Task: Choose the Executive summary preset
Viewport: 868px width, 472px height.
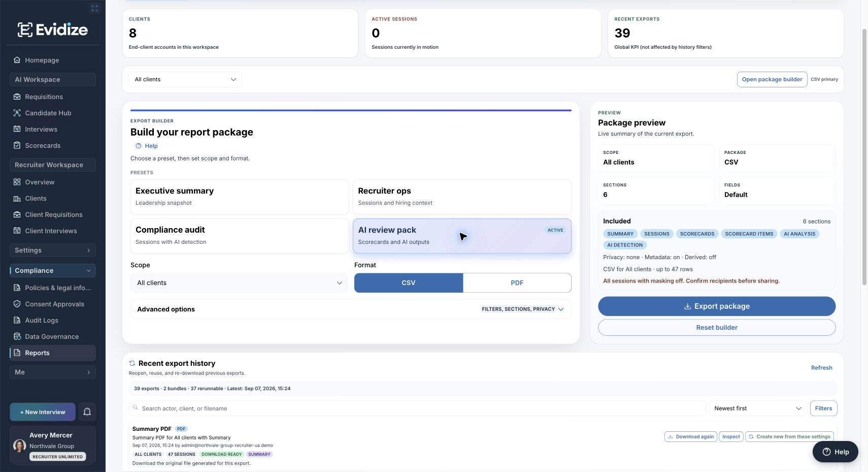Action: point(240,197)
